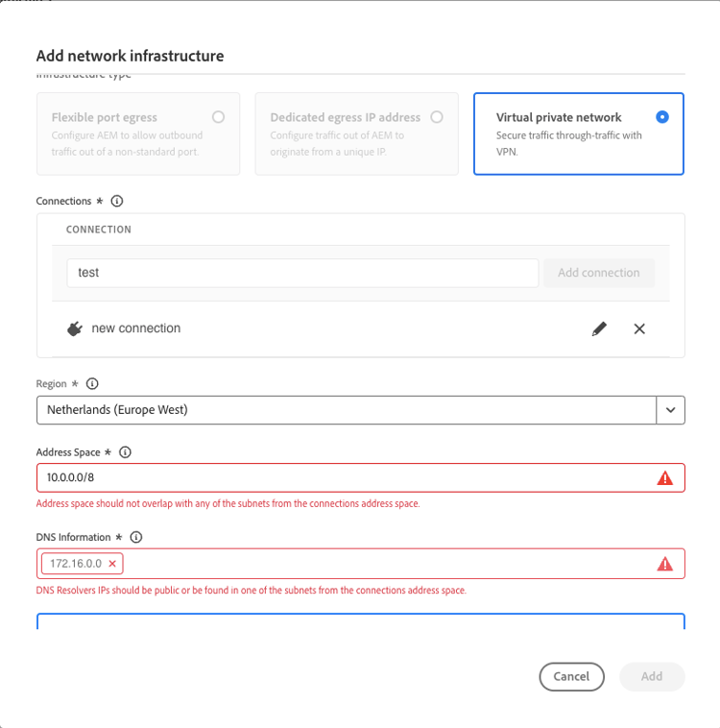The height and width of the screenshot is (728, 720).
Task: Focus the connection name field containing test
Action: [x=302, y=273]
